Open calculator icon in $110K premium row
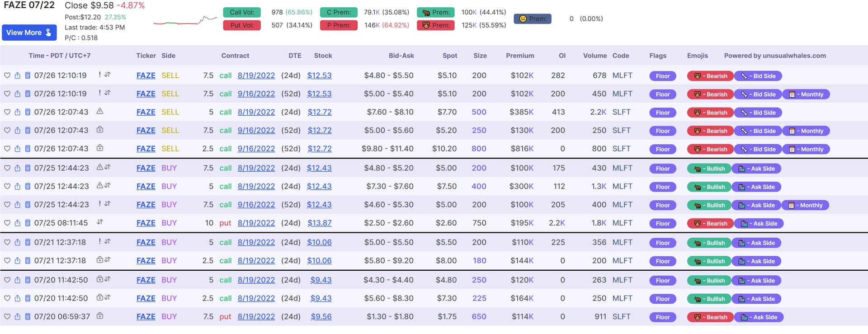The height and width of the screenshot is (334, 868). [28, 243]
